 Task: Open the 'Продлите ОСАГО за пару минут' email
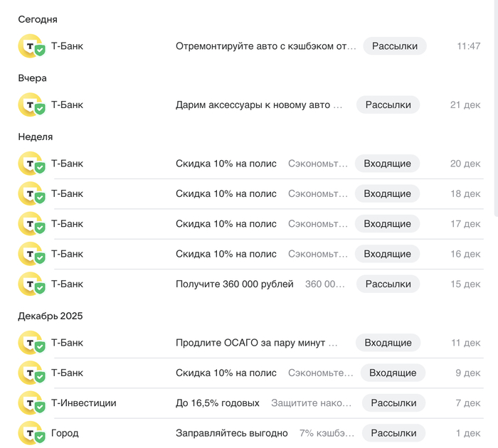pyautogui.click(x=256, y=343)
